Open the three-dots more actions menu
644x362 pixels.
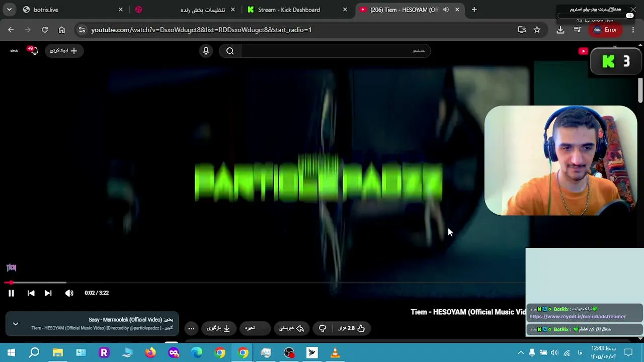(191, 328)
